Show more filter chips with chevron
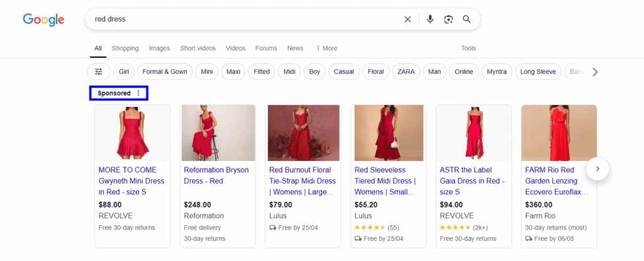 point(595,72)
